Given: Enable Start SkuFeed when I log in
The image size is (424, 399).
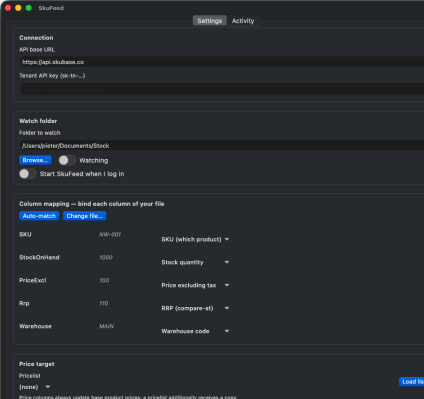Looking at the screenshot, I should click(x=28, y=174).
